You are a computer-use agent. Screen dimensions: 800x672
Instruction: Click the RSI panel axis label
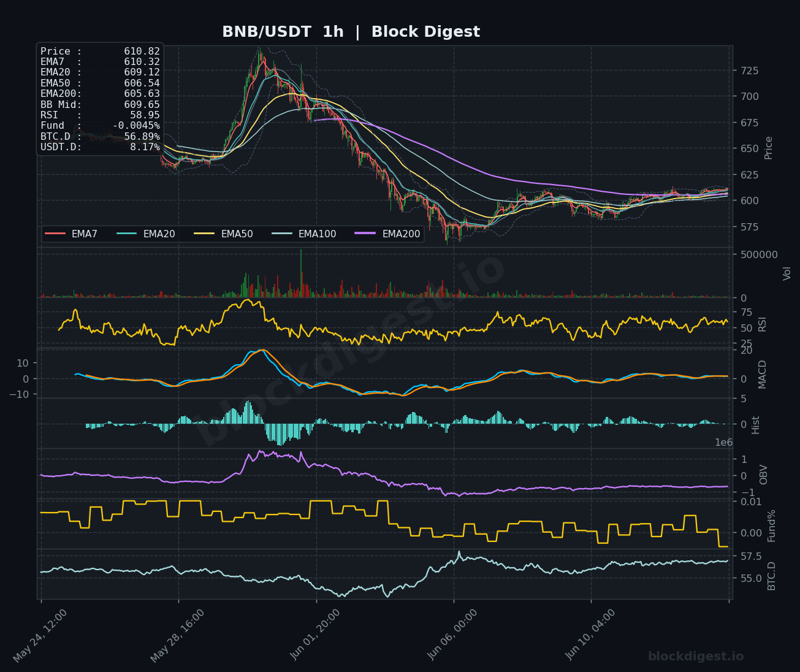pyautogui.click(x=762, y=324)
